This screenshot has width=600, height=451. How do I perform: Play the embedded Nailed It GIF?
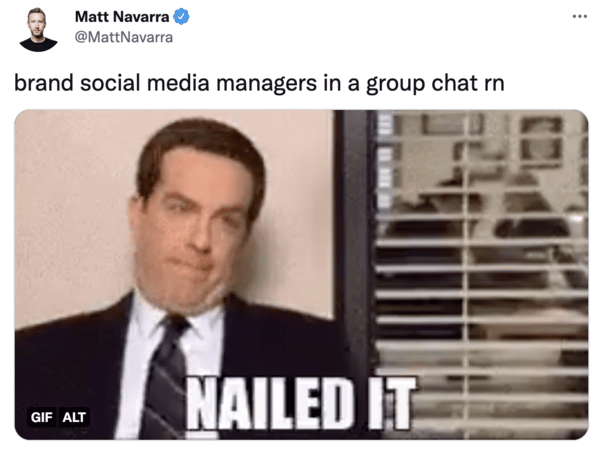pyautogui.click(x=301, y=274)
